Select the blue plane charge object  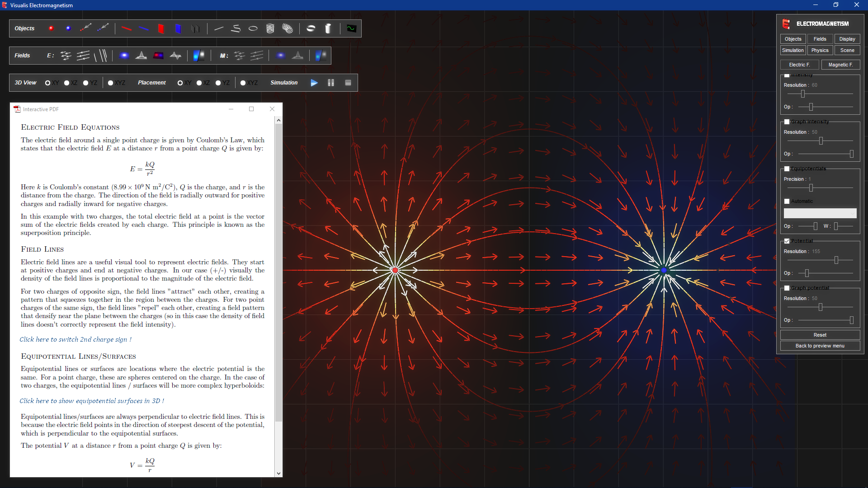(178, 28)
